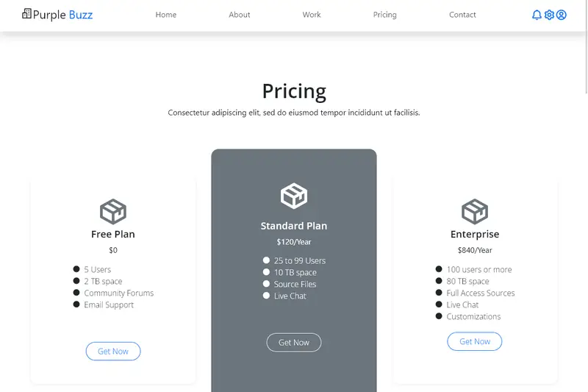The image size is (588, 392).
Task: Open the settings gear icon
Action: pos(549,15)
